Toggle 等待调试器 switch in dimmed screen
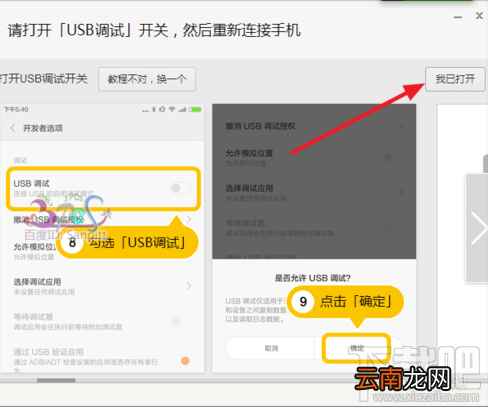 393,228
